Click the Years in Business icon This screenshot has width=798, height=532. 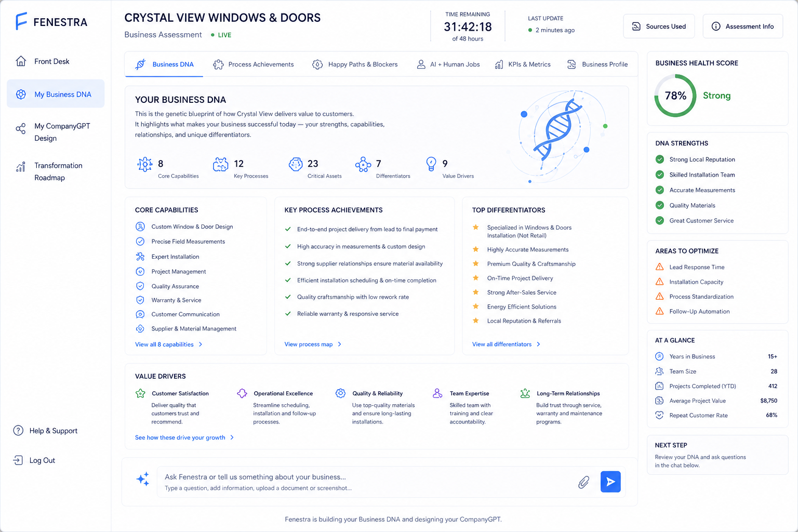(x=659, y=356)
